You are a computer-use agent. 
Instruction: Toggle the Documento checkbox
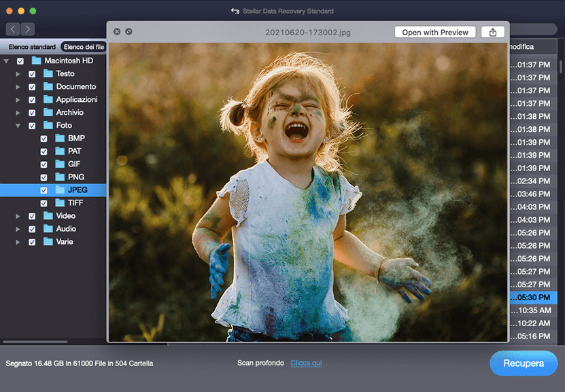click(x=32, y=87)
